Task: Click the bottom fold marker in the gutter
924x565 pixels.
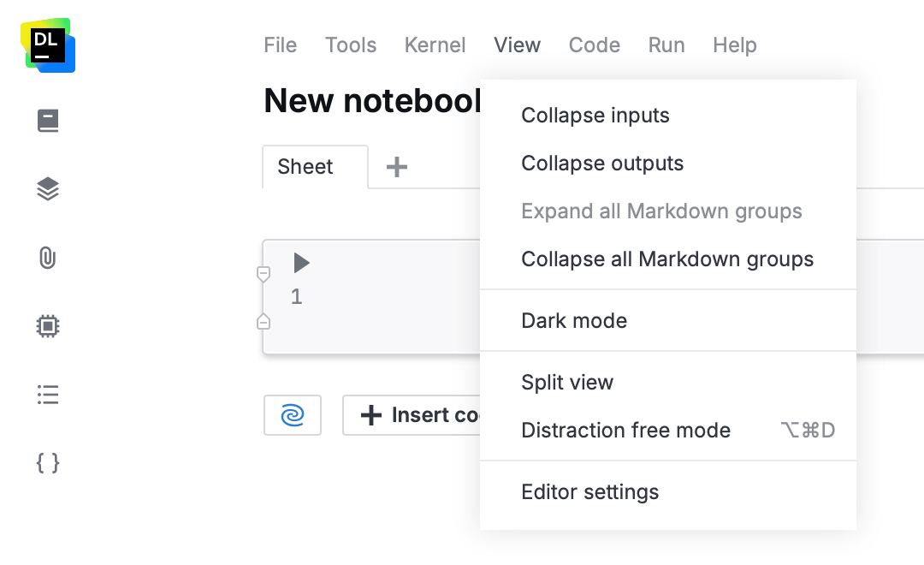Action: 264,321
